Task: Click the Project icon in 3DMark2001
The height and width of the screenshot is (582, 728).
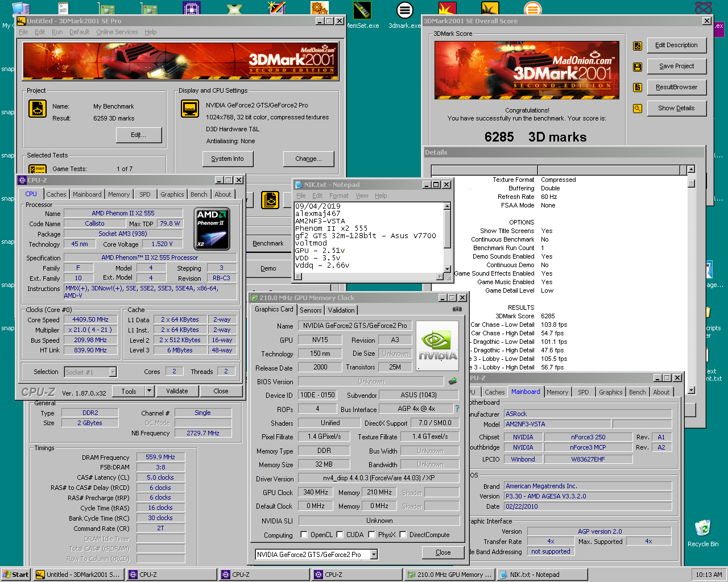Action: (38, 109)
